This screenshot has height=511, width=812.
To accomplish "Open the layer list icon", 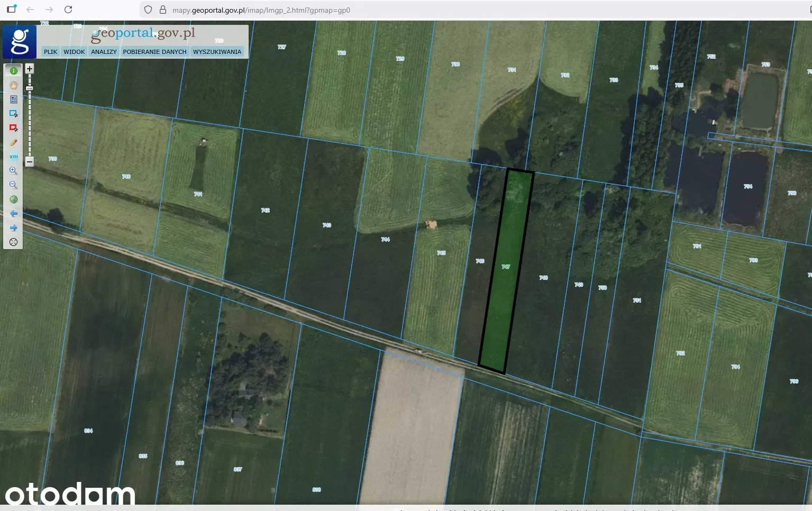I will point(14,99).
